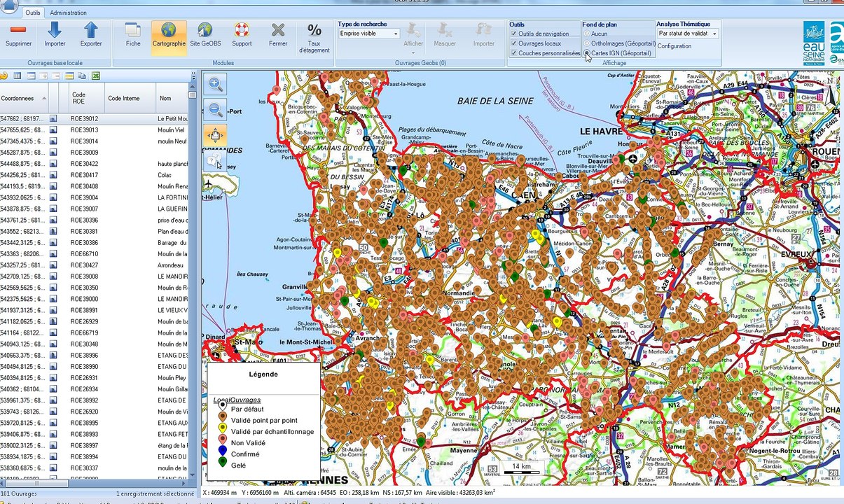The height and width of the screenshot is (504, 844).
Task: Click the '101 Ouvrages' status text
Action: point(18,494)
